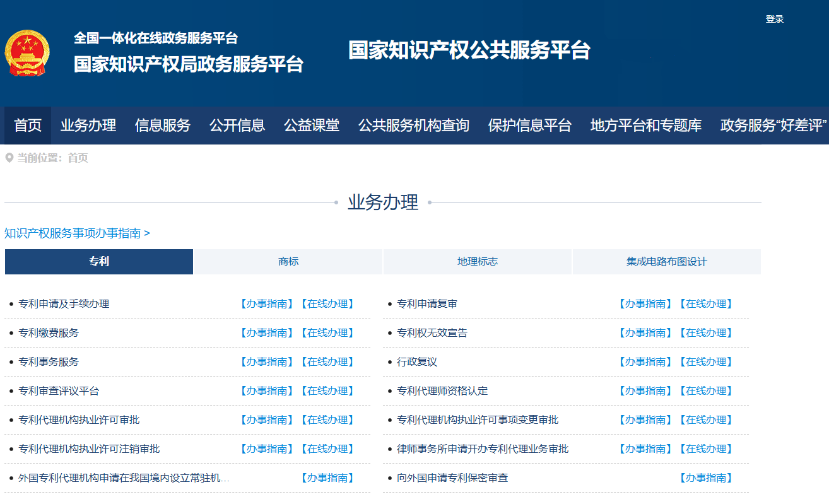Screen dimensions: 829x504
Task: Click the national emblem logo
Action: pyautogui.click(x=27, y=54)
